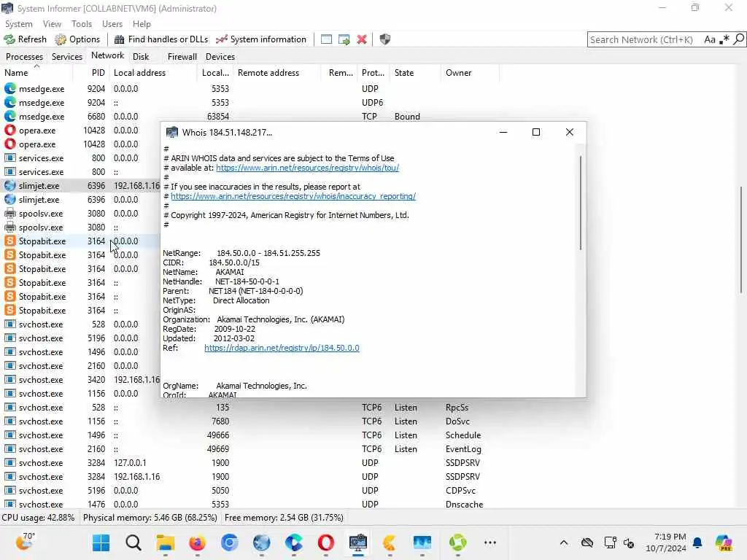Switch to the Disk tab

point(141,57)
